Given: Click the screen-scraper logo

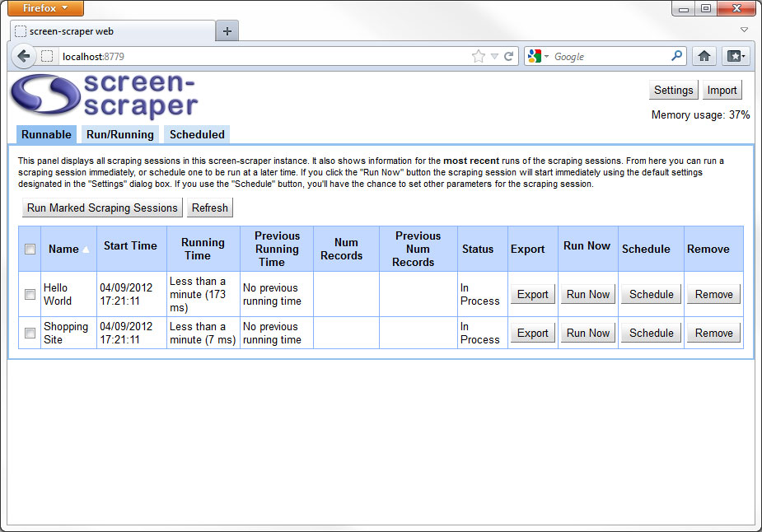Looking at the screenshot, I should tap(105, 96).
